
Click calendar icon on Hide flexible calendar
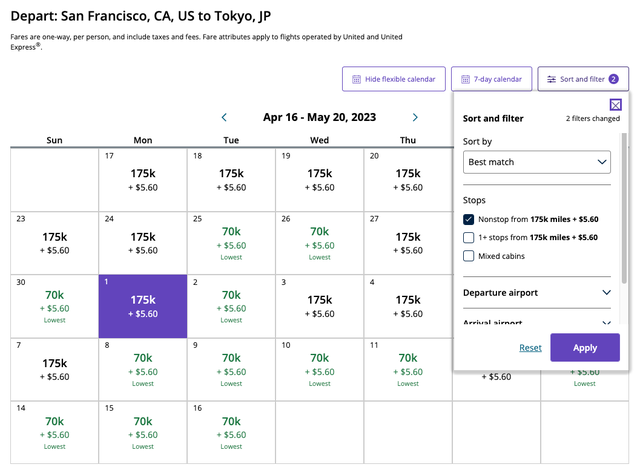pos(355,79)
